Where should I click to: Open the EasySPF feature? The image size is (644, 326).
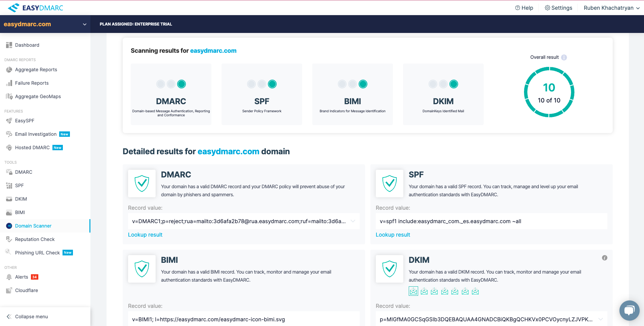(x=24, y=120)
